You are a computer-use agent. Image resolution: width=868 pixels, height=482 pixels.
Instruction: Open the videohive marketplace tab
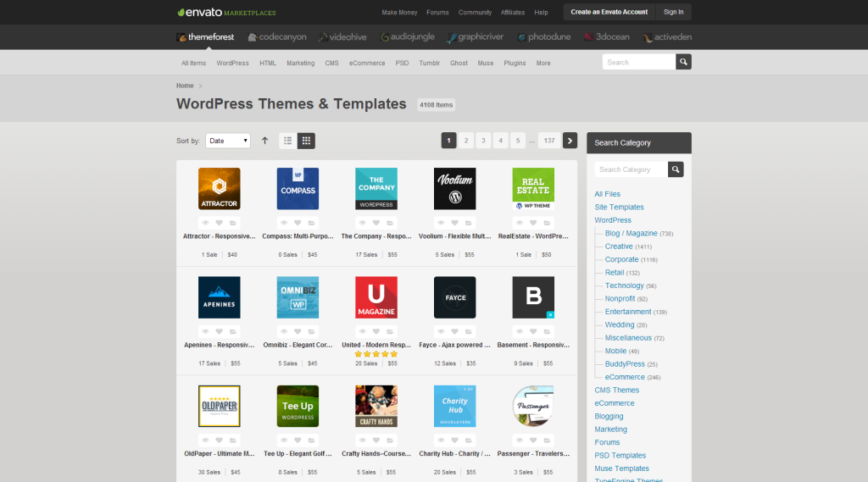point(342,37)
